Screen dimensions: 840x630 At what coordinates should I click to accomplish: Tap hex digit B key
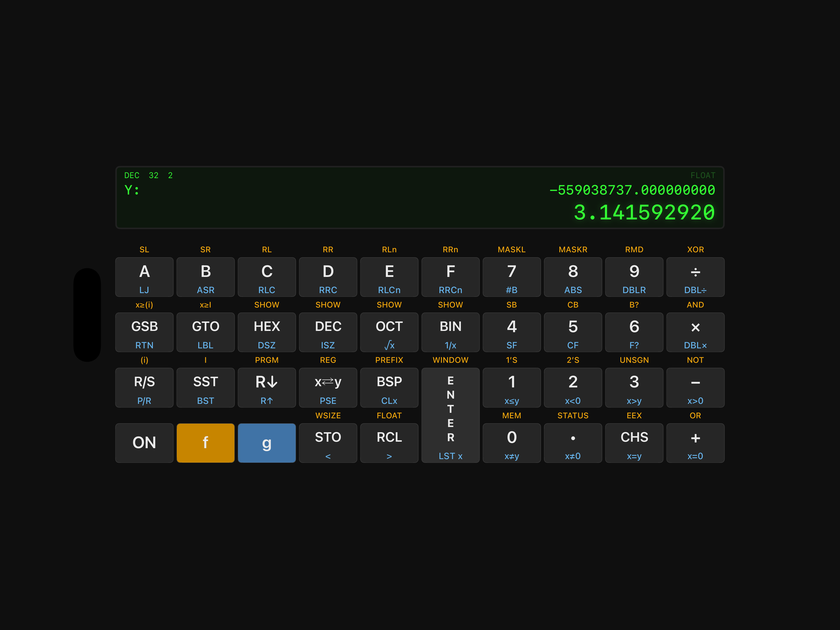coord(205,277)
